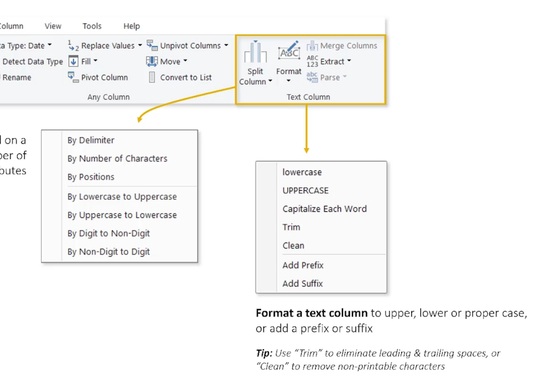Image resolution: width=544 pixels, height=392 pixels.
Task: Click the Split Column icon
Action: (255, 52)
